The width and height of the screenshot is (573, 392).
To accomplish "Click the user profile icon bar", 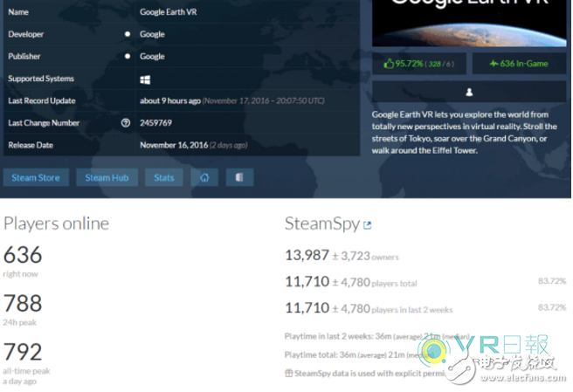I will click(469, 92).
